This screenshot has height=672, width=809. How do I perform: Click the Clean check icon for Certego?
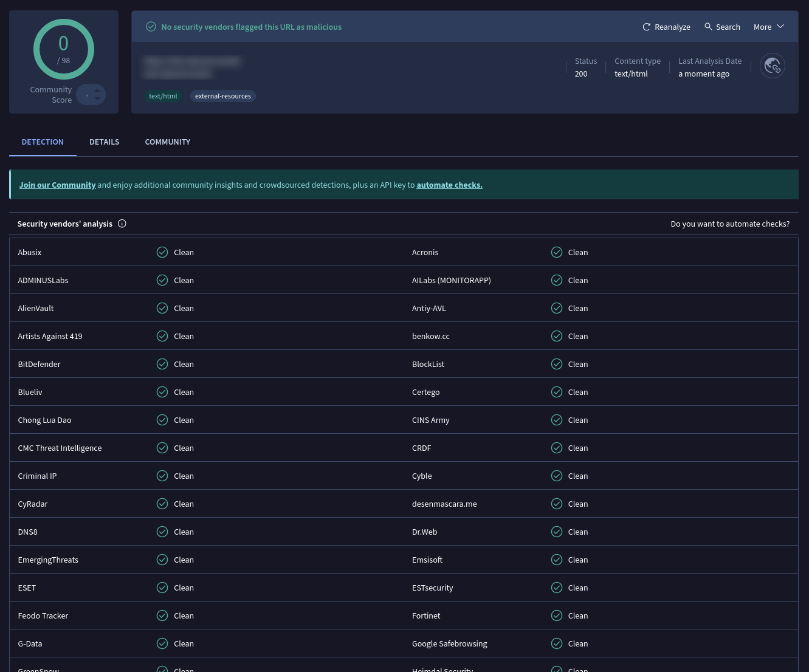click(557, 392)
